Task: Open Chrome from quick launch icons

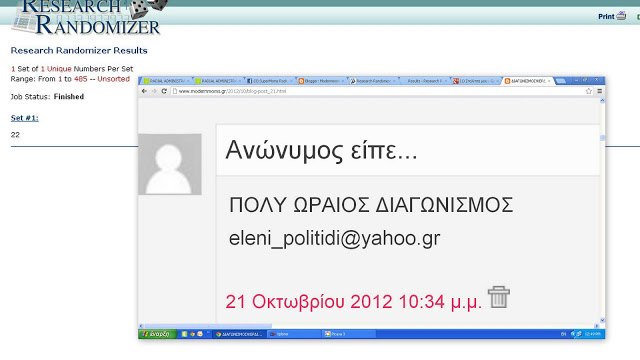Action: (192, 334)
